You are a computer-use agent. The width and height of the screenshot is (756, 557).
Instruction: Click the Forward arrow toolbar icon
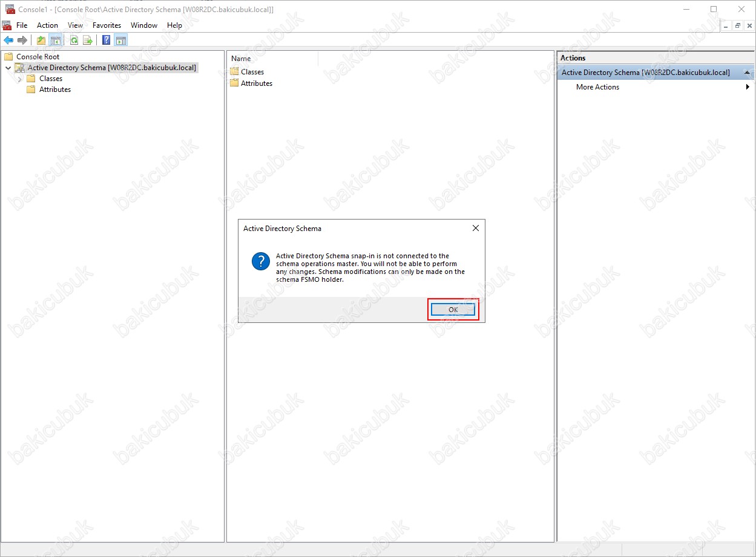pos(22,41)
